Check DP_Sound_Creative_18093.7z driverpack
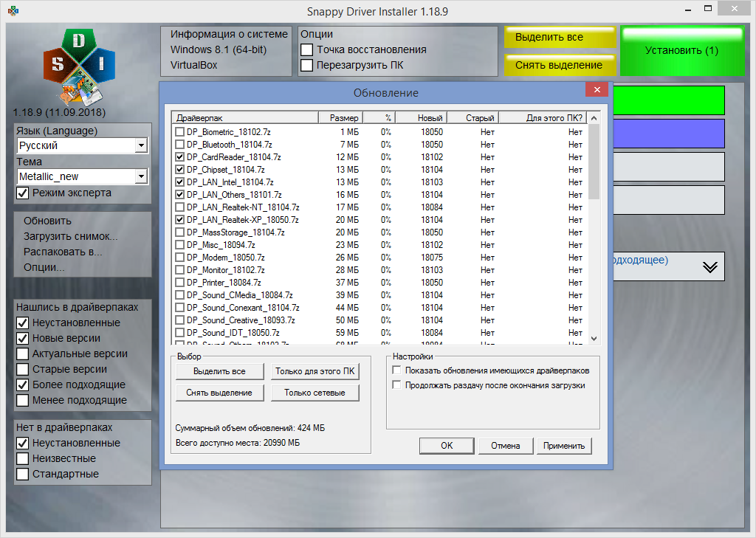This screenshot has height=538, width=756. (180, 320)
